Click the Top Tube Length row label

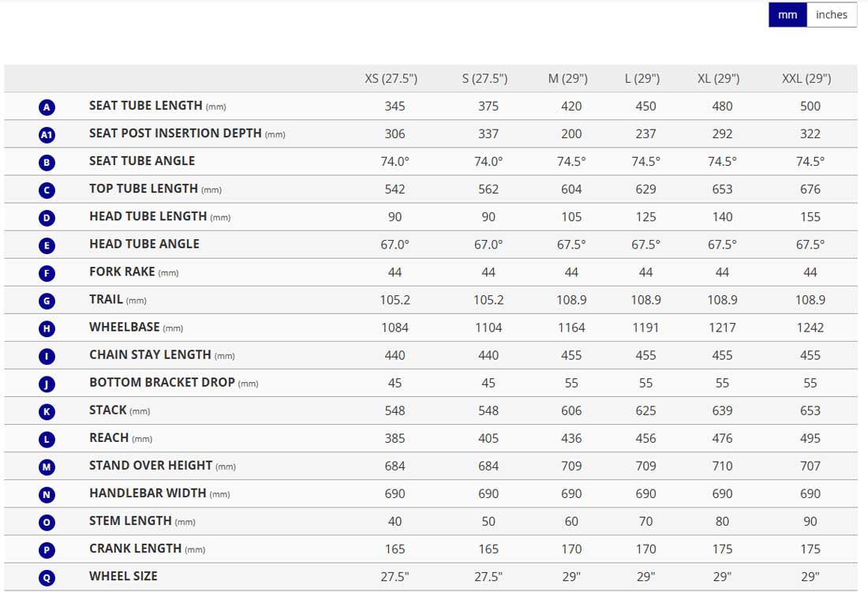click(144, 189)
